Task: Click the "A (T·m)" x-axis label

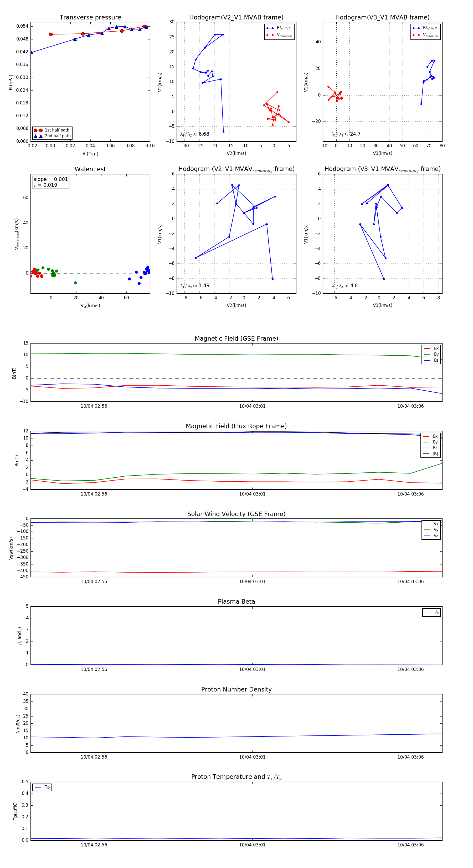Action: tap(90, 154)
